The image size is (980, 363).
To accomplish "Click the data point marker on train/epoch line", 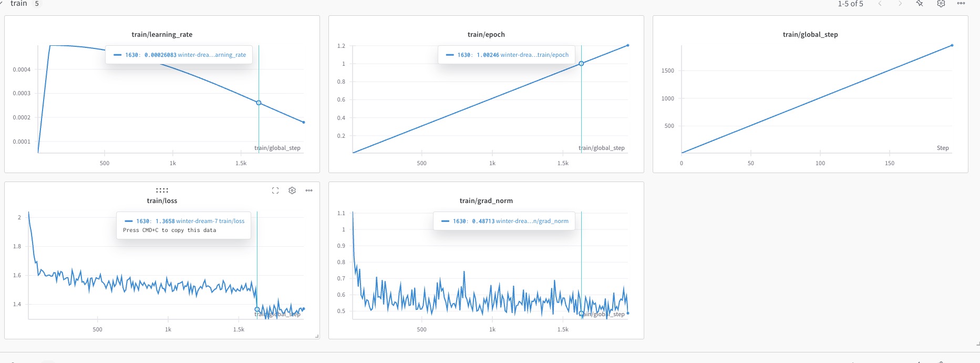I will [x=581, y=64].
